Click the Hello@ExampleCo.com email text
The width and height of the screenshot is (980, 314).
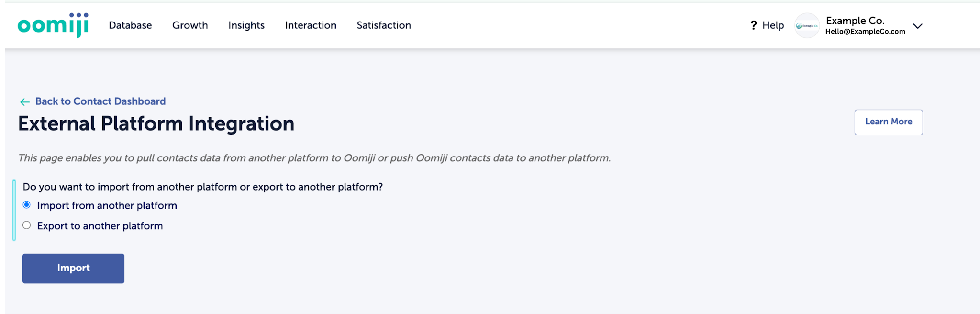865,32
